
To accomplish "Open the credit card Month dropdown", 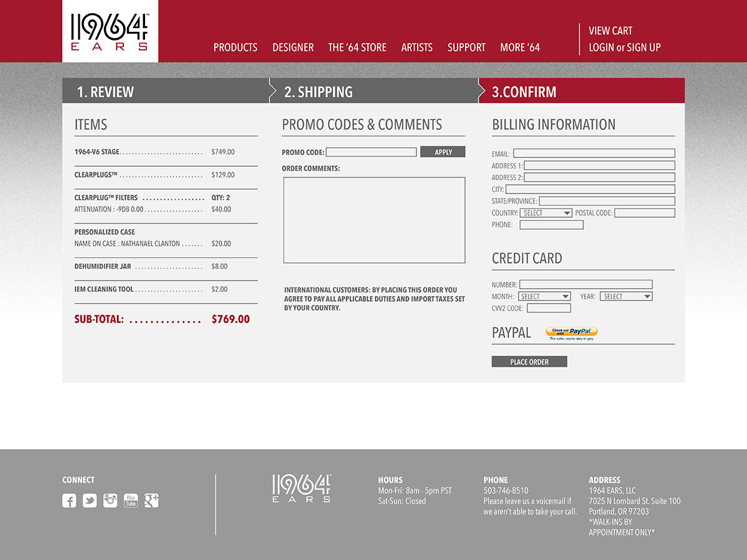I will (544, 296).
